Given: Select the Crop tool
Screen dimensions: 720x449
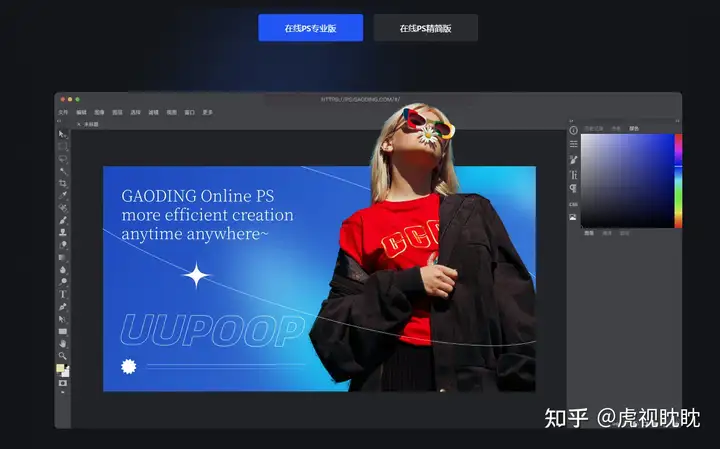Looking at the screenshot, I should click(x=62, y=184).
